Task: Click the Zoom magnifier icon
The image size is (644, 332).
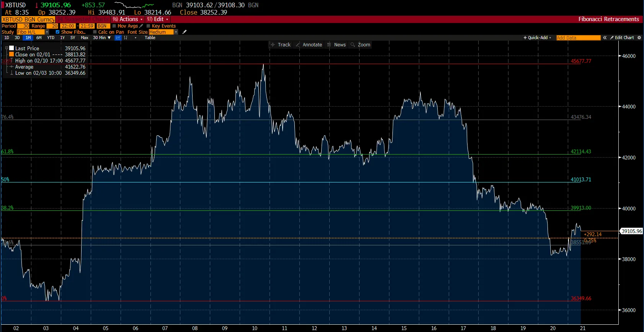Action: tap(353, 45)
